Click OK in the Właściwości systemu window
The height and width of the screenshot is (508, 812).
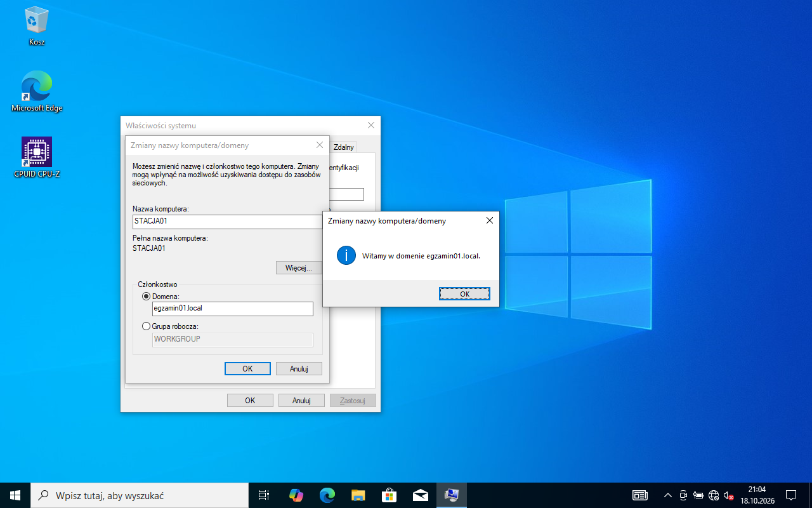[250, 401]
